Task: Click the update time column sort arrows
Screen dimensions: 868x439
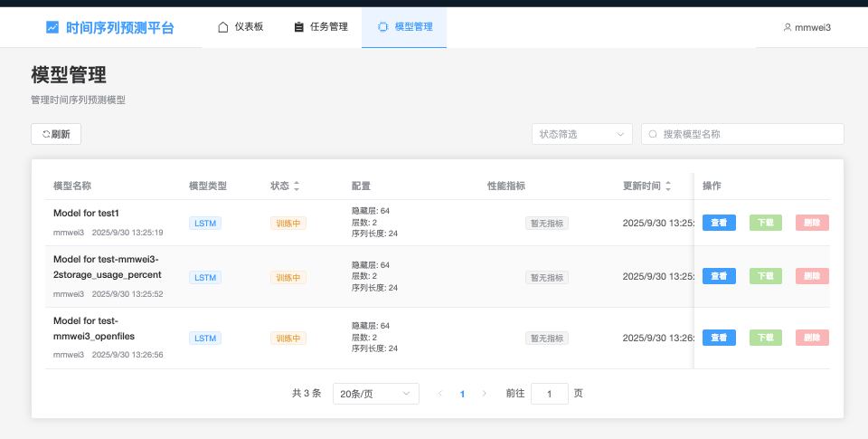Action: coord(668,186)
